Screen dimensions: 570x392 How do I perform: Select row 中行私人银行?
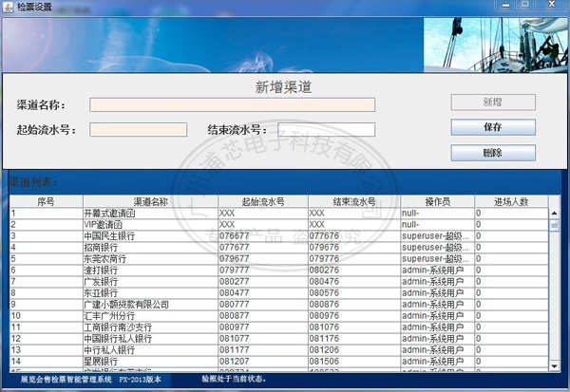click(x=279, y=350)
